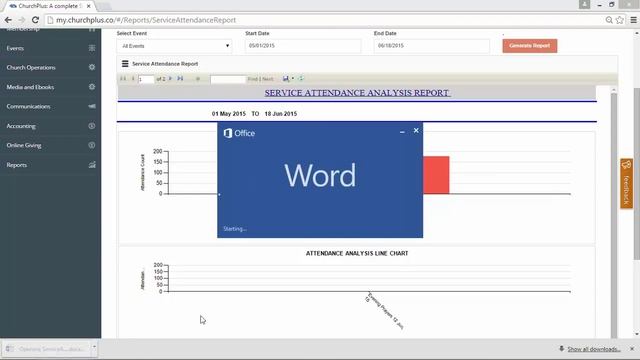Image resolution: width=640 pixels, height=360 pixels.
Task: Click the browser forward arrow
Action: click(22, 20)
